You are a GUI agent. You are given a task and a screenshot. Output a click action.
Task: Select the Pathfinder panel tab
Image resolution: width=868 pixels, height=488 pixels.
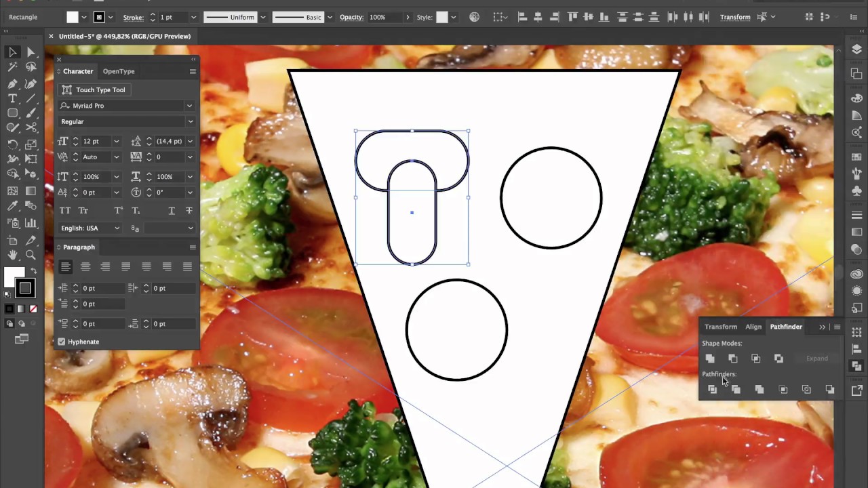pos(786,327)
